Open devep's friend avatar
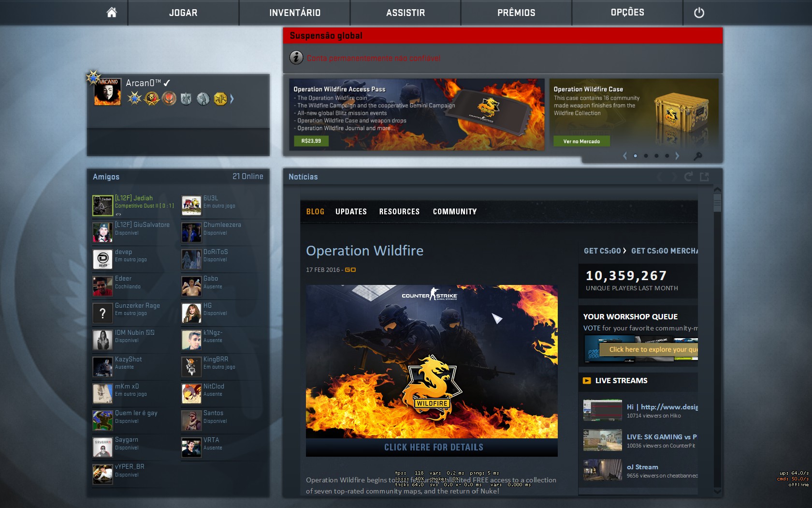The height and width of the screenshot is (508, 812). pos(102,259)
